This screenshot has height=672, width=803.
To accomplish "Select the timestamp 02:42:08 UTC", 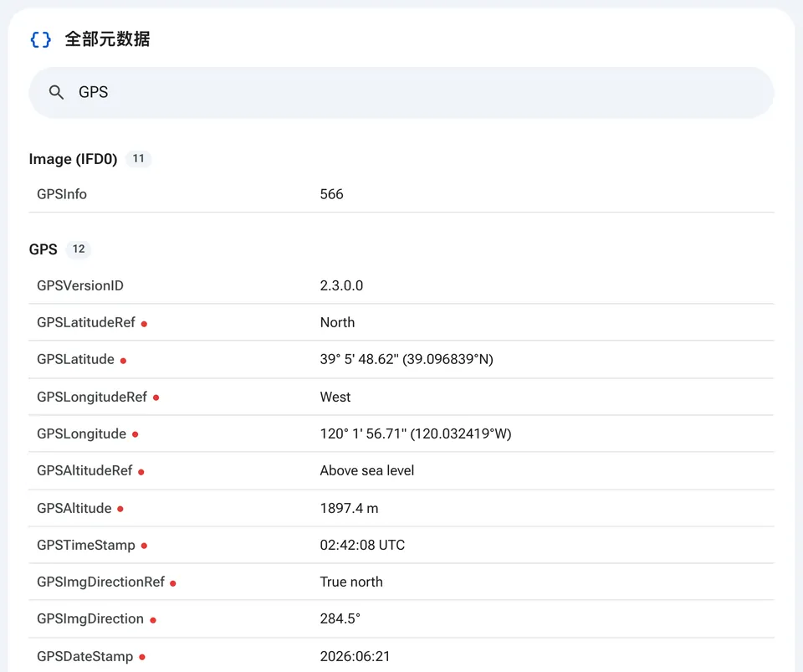I will pos(362,545).
